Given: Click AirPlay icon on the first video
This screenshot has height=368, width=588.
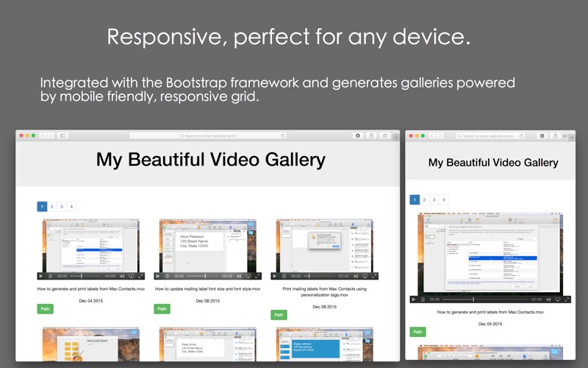Looking at the screenshot, I should click(x=132, y=276).
